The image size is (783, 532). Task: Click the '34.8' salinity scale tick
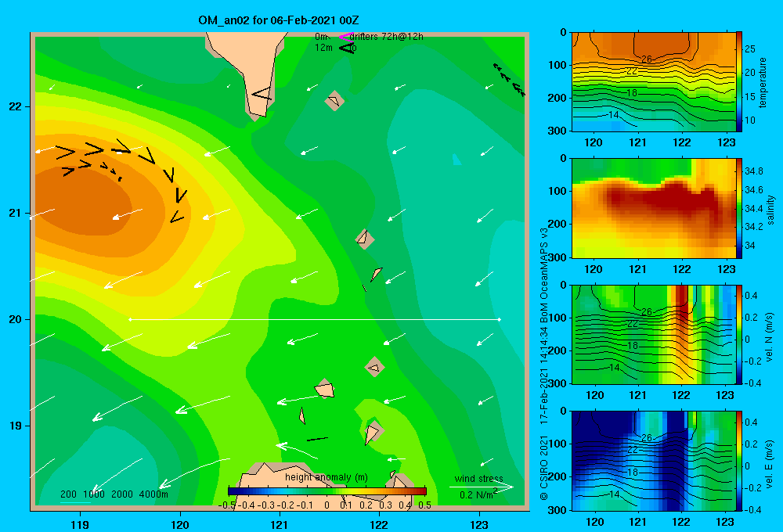tap(753, 171)
